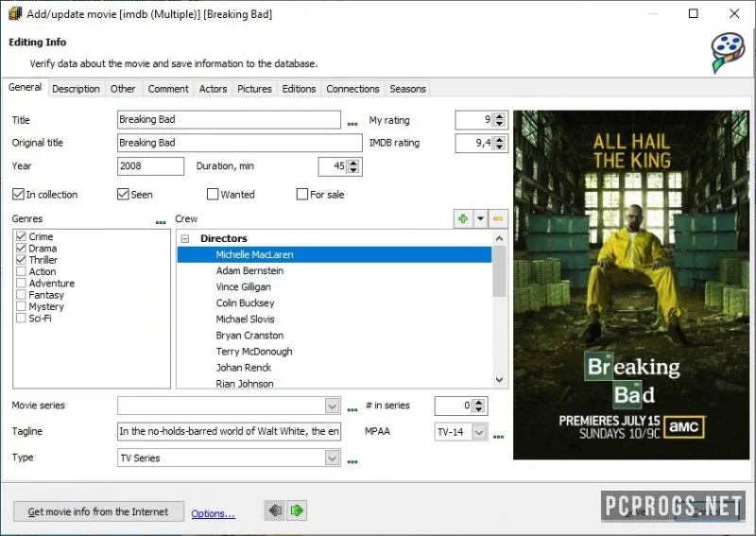Click the green previous arrow button
The height and width of the screenshot is (536, 756).
tap(275, 510)
